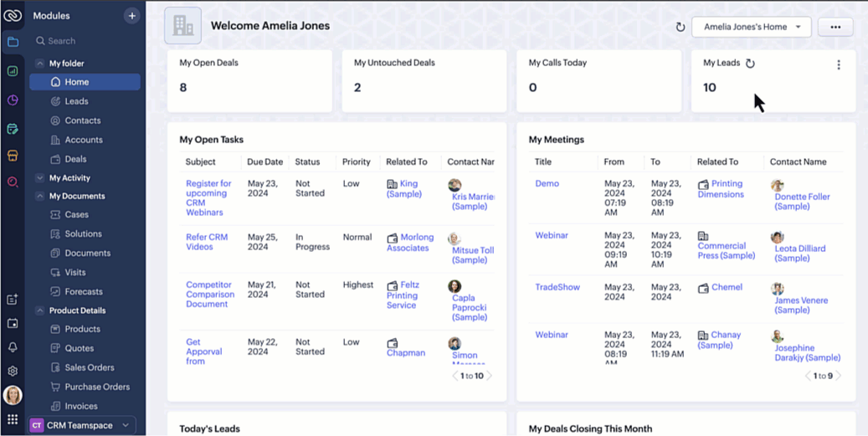The width and height of the screenshot is (868, 436).
Task: Click the refresh icon next to My Leads
Action: tap(750, 64)
